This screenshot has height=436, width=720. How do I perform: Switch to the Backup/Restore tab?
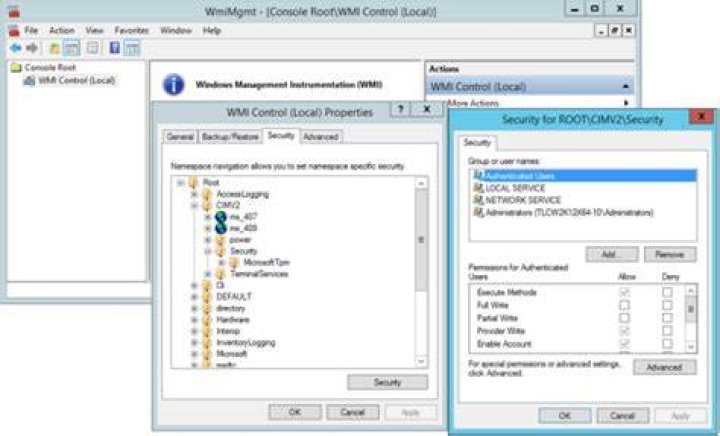[230, 137]
